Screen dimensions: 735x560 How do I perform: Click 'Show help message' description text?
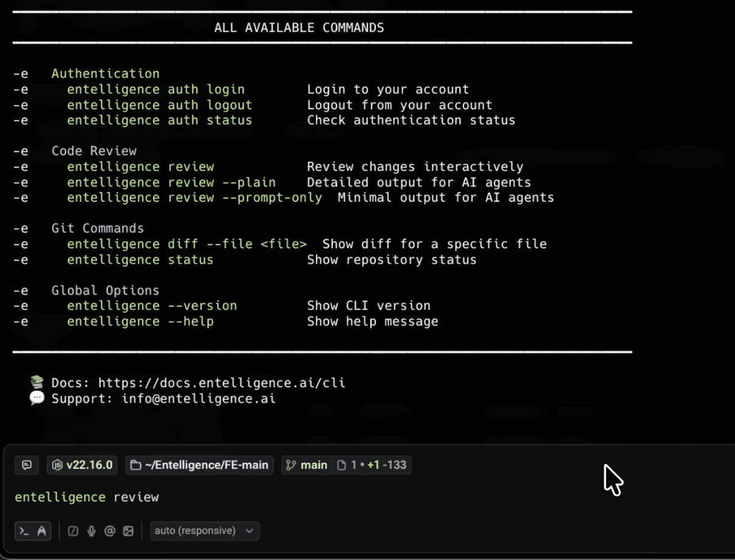[372, 321]
